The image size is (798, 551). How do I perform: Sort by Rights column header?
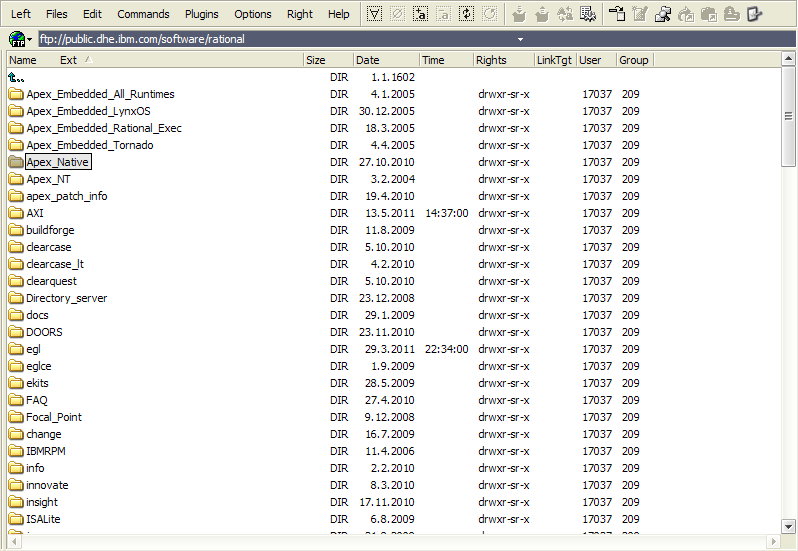pyautogui.click(x=504, y=60)
